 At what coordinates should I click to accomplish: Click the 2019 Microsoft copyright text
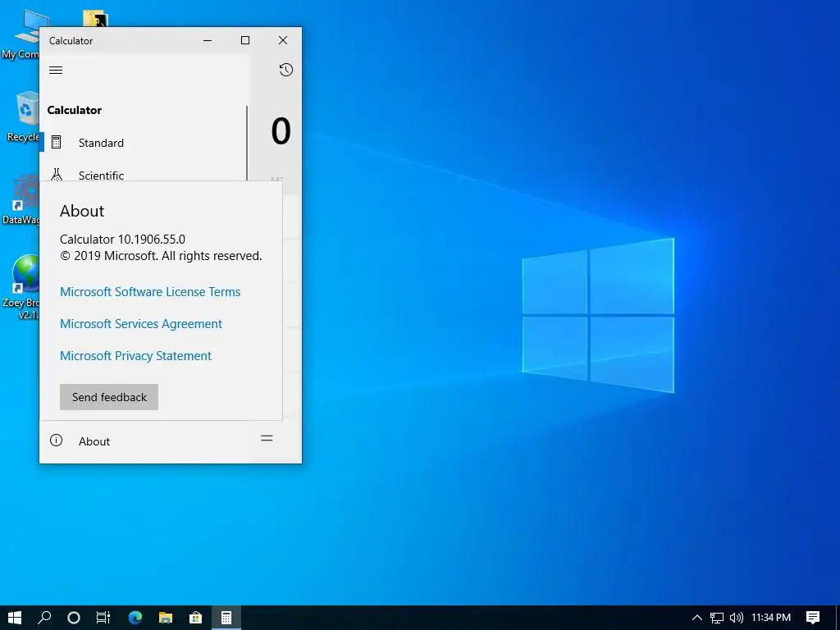[x=161, y=256]
